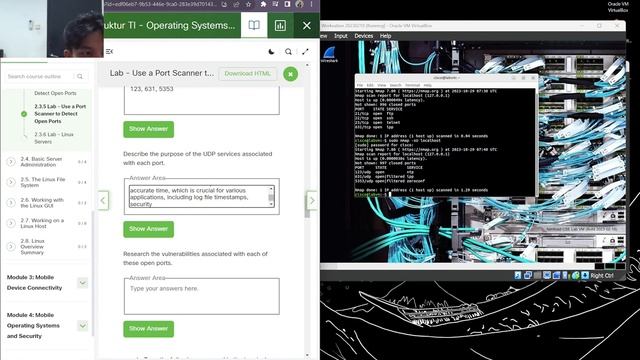
Task: Expand 2.5 The Linux File System section
Action: [x=11, y=182]
